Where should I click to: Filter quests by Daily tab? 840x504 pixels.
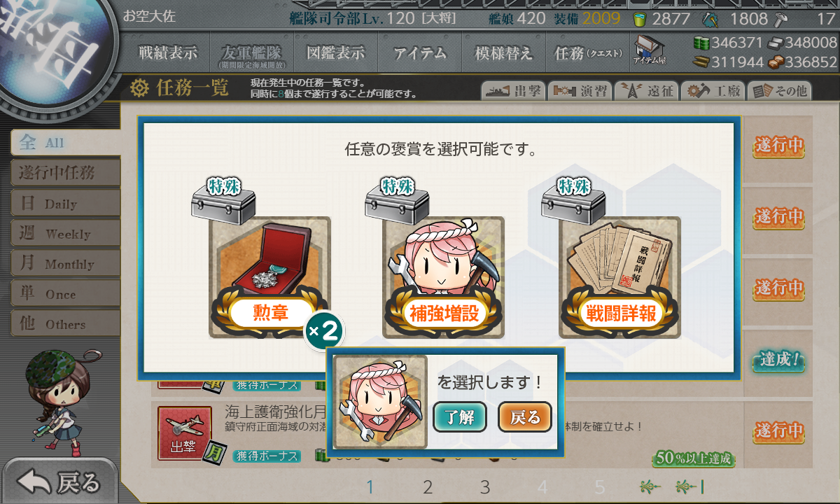(x=65, y=204)
